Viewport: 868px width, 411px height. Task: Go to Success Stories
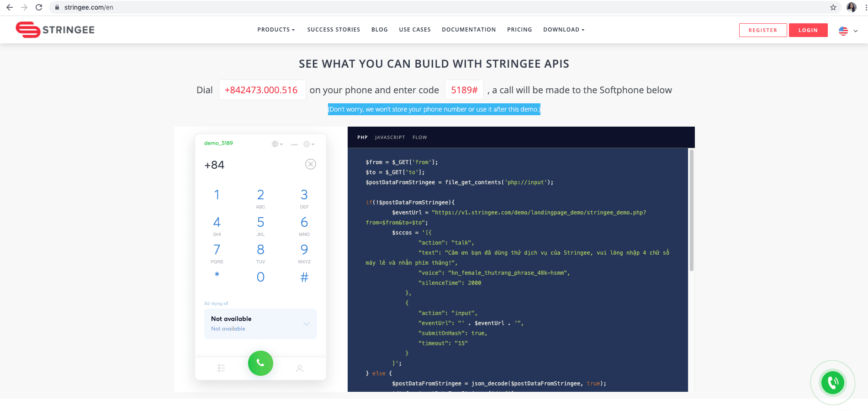point(333,30)
